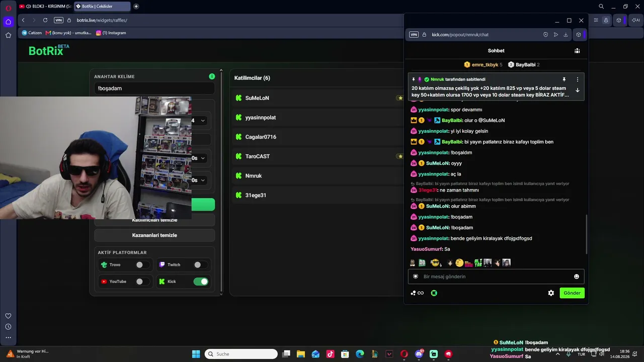Screen dimensions: 644x362
Task: Click Kazananlari temizle button
Action: click(x=154, y=235)
